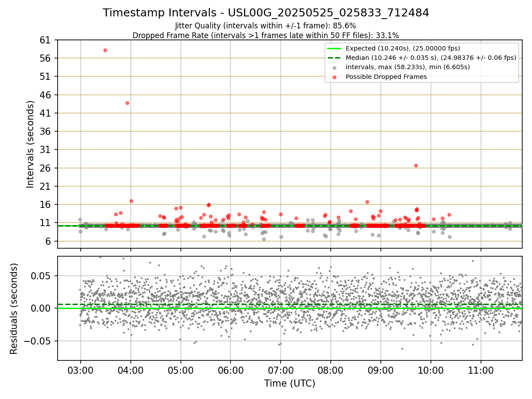Click the 'Dropped Frame Rate' 33.1% subtitle line
This screenshot has width=532, height=399.
tap(266, 35)
